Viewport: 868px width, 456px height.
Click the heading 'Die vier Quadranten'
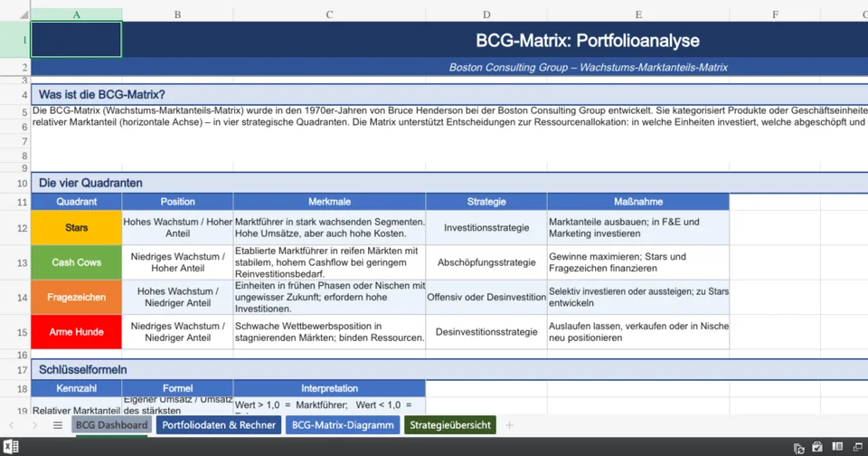point(90,184)
